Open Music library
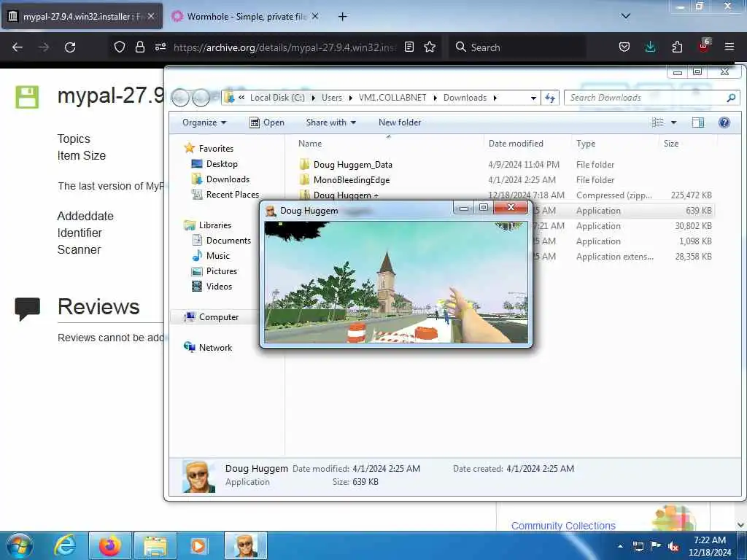 point(217,256)
